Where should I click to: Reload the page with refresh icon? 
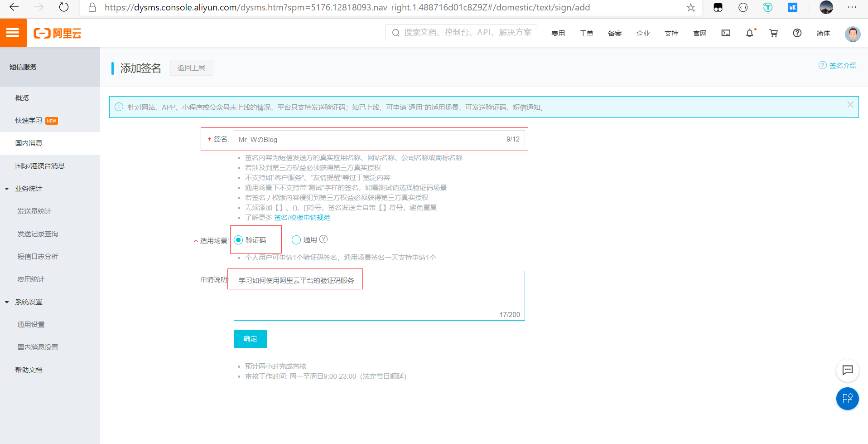pos(64,7)
